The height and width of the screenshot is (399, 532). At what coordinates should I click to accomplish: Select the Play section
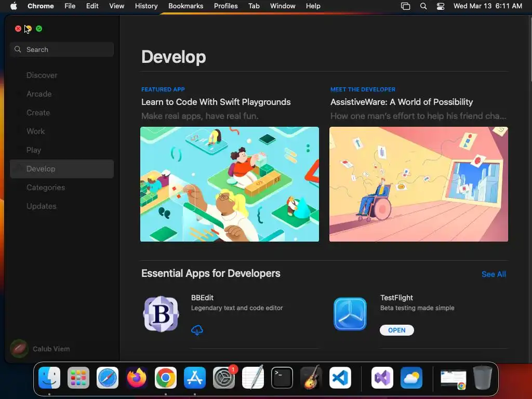(62, 150)
